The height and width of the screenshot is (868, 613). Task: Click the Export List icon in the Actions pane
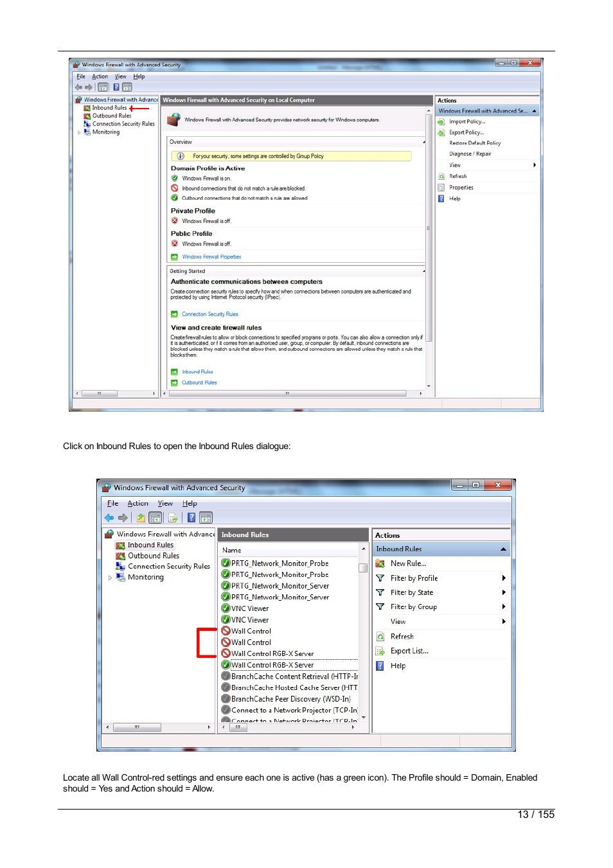pyautogui.click(x=380, y=651)
